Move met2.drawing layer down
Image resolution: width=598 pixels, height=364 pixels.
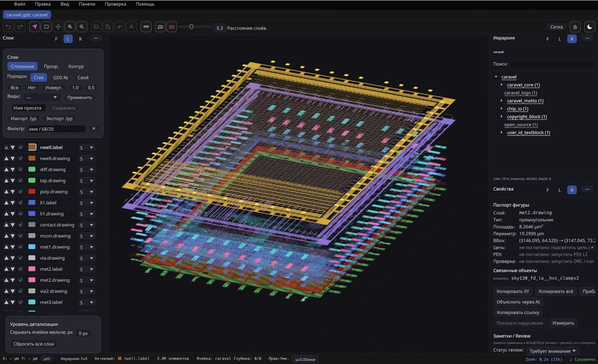coord(12,280)
